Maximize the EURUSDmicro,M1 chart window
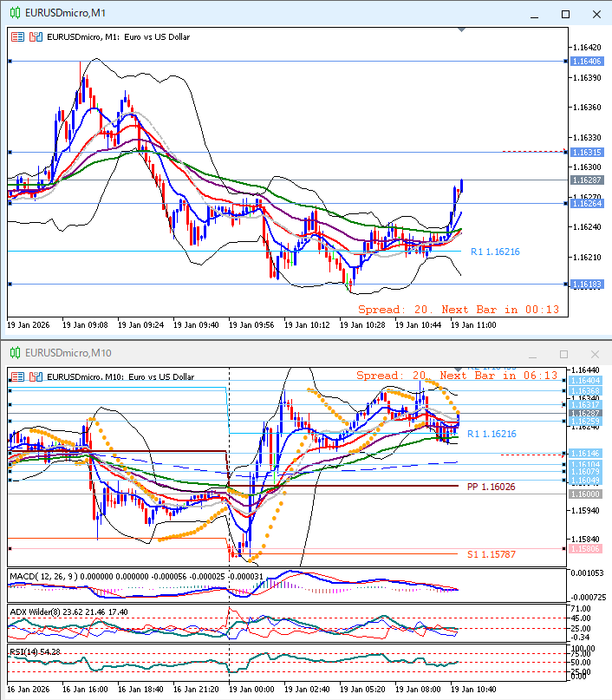The height and width of the screenshot is (700, 612). click(565, 14)
